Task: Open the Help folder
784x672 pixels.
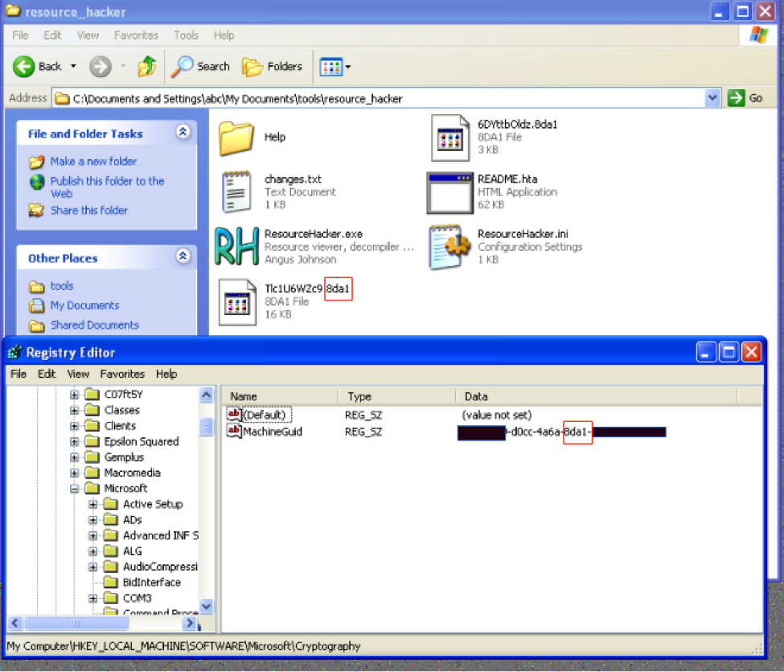Action: pos(236,137)
